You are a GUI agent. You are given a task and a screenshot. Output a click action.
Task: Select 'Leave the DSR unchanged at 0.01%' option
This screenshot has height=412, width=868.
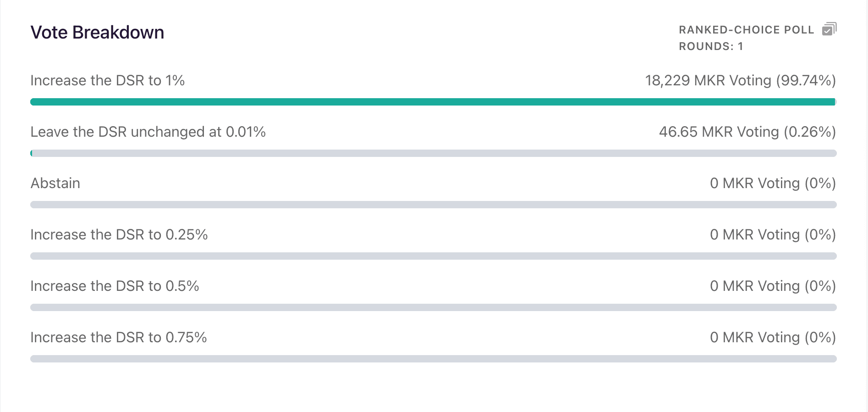pos(148,132)
